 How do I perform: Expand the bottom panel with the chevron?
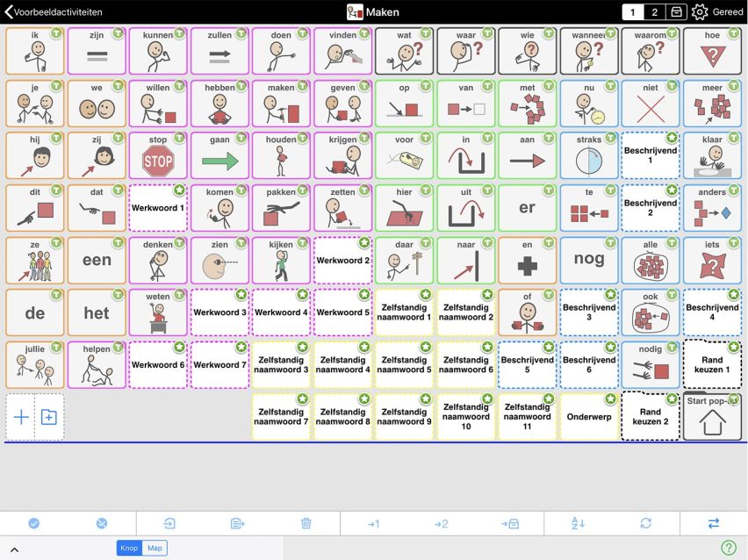click(15, 549)
